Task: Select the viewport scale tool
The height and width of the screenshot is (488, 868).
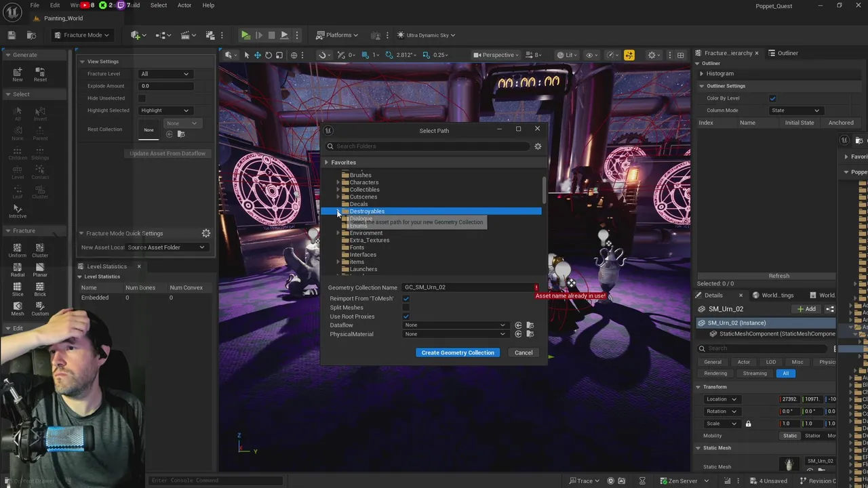Action: pyautogui.click(x=279, y=55)
